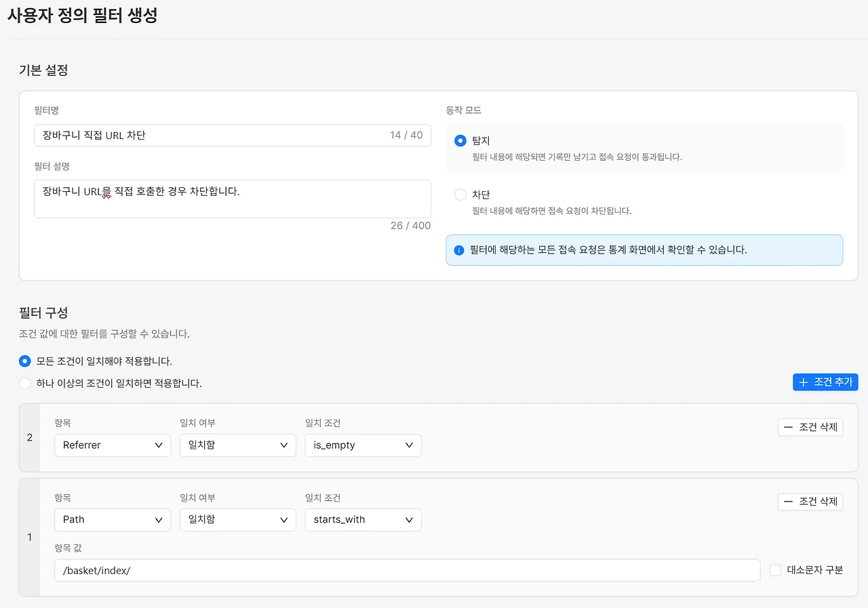Open the Referrer 항목 dropdown

(112, 445)
